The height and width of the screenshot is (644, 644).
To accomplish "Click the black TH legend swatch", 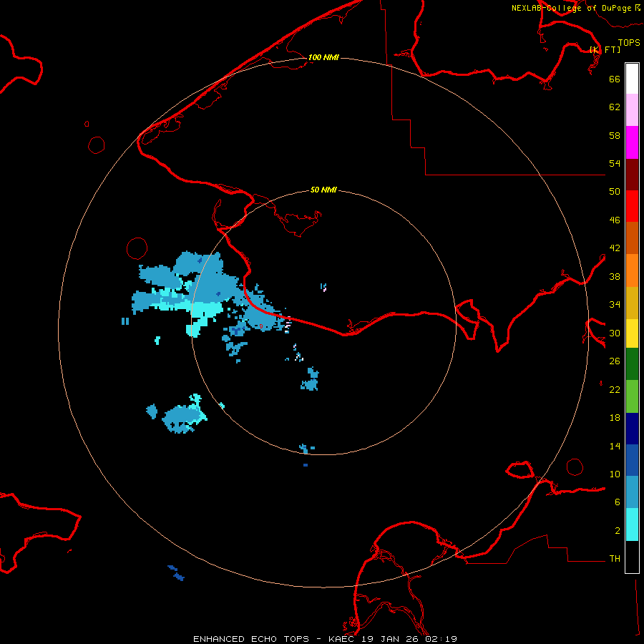I will [x=632, y=557].
